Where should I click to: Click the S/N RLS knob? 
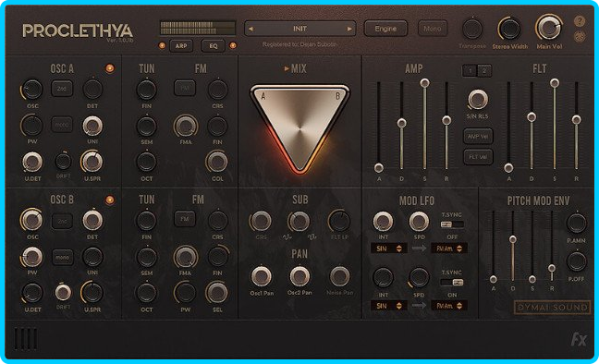478,100
